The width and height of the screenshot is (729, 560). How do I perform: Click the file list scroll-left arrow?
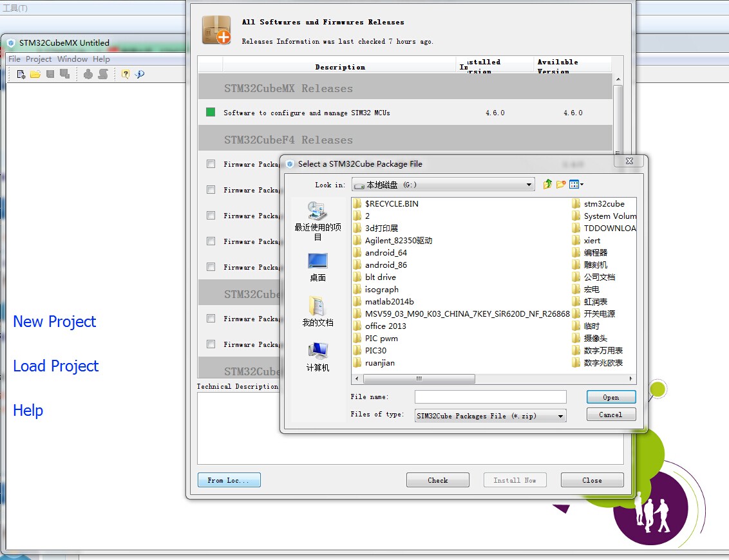[x=357, y=378]
